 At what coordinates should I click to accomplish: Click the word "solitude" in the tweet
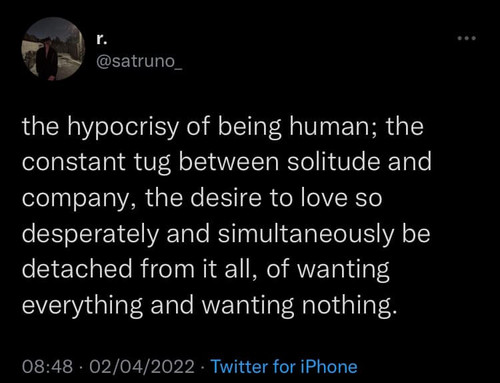coord(334,161)
